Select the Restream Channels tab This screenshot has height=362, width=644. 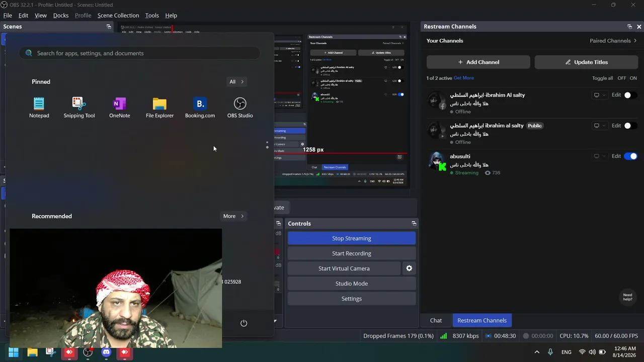click(482, 320)
